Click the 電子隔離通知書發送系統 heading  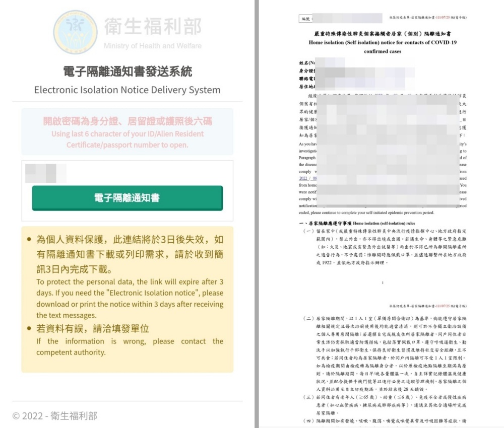pyautogui.click(x=128, y=72)
